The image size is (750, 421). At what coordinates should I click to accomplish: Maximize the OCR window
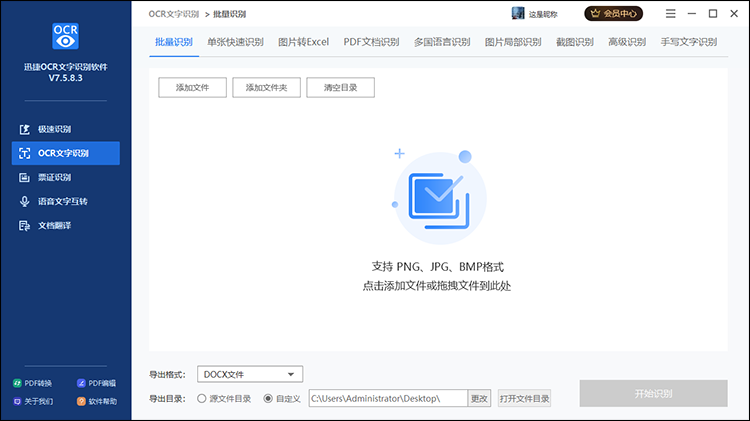point(713,13)
